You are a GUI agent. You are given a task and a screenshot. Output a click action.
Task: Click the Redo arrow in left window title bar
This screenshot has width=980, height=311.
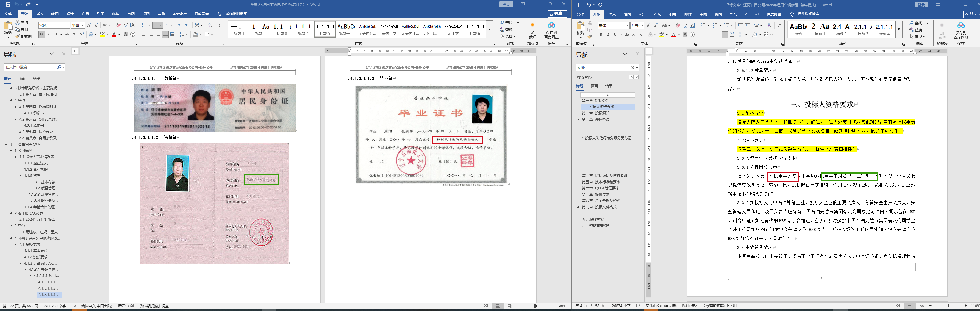click(28, 4)
